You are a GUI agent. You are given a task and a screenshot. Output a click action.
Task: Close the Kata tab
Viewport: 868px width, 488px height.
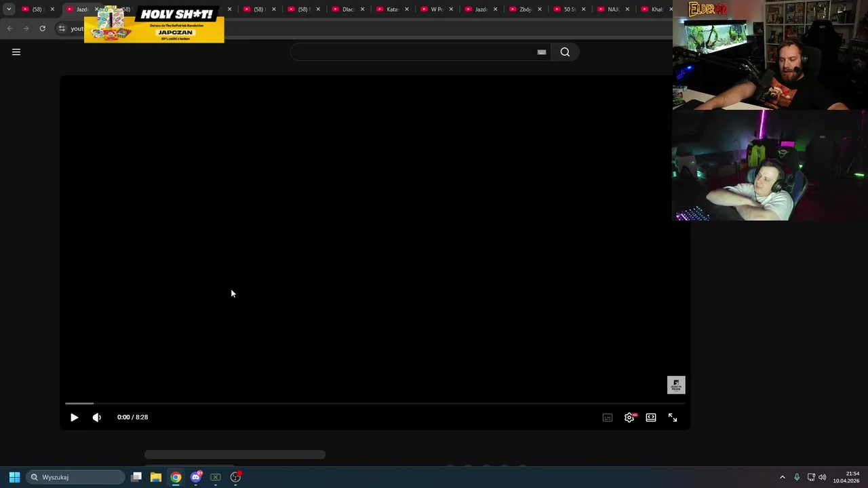pyautogui.click(x=407, y=9)
